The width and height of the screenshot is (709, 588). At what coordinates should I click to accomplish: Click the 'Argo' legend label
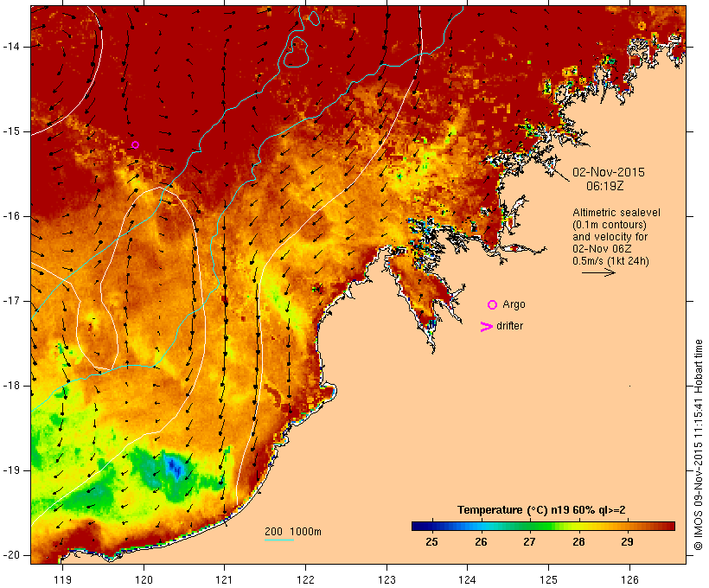[514, 304]
